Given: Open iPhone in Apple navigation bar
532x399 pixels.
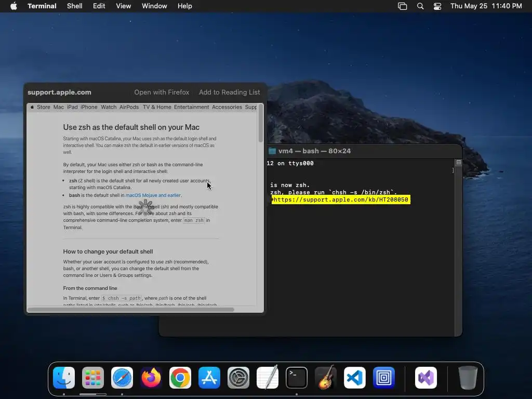Looking at the screenshot, I should pos(89,107).
